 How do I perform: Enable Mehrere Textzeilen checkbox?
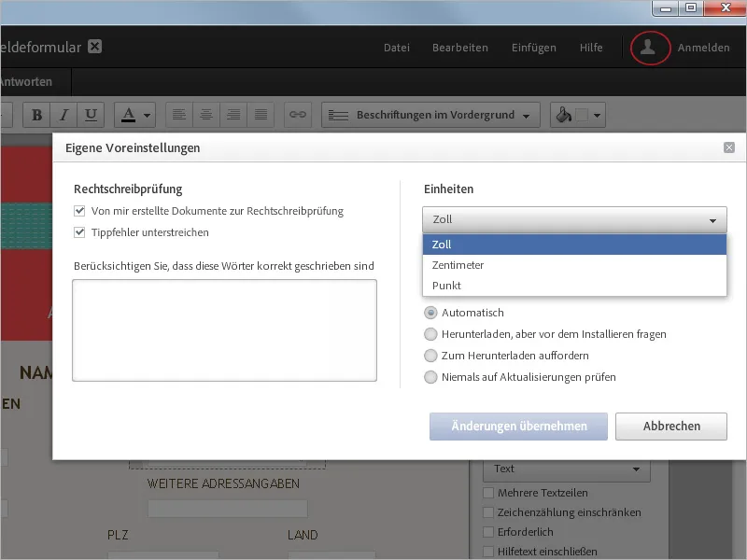click(x=488, y=493)
